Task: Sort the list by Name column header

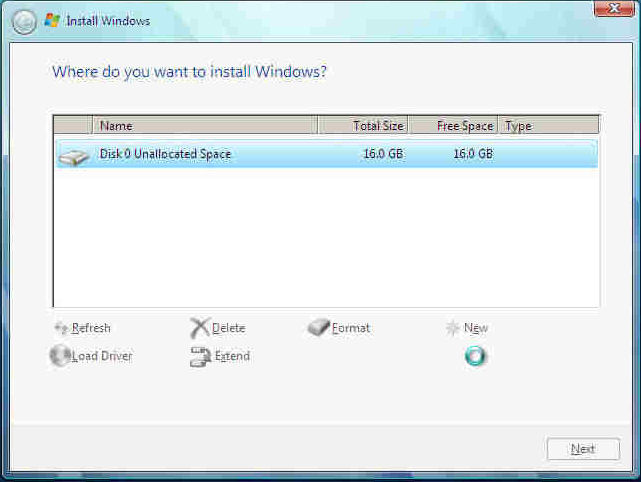Action: click(x=205, y=126)
